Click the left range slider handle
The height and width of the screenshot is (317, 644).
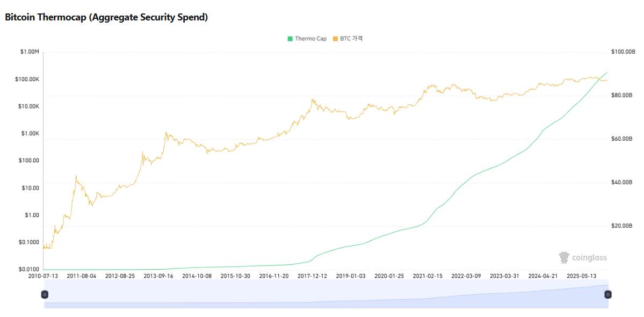pyautogui.click(x=45, y=294)
